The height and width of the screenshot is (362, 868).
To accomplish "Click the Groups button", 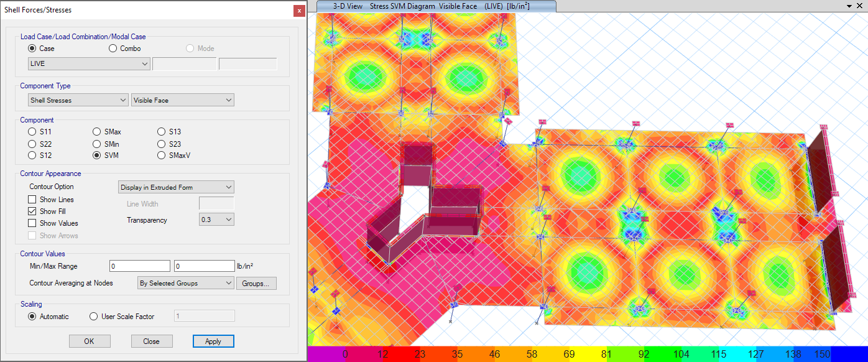I will pyautogui.click(x=256, y=282).
